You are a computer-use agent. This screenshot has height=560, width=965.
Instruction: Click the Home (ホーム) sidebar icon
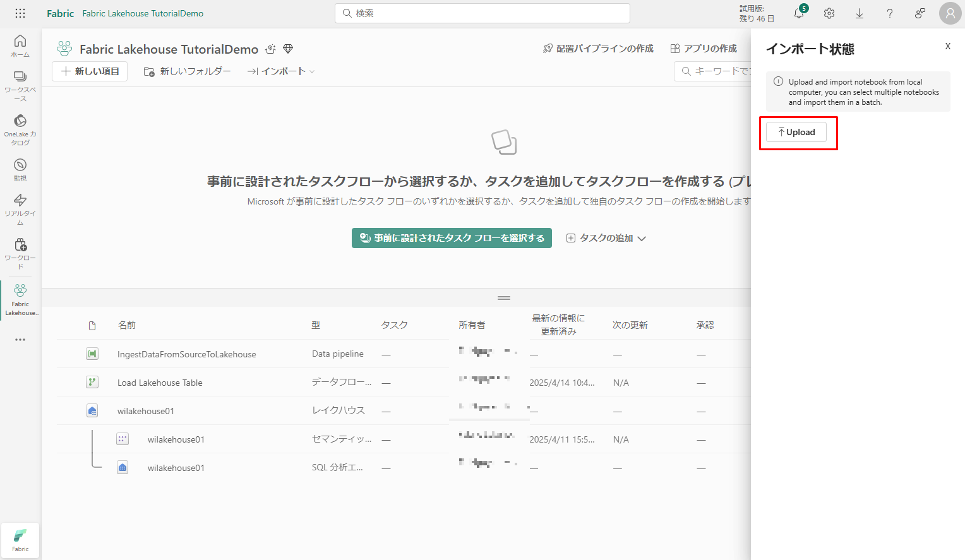[x=20, y=45]
